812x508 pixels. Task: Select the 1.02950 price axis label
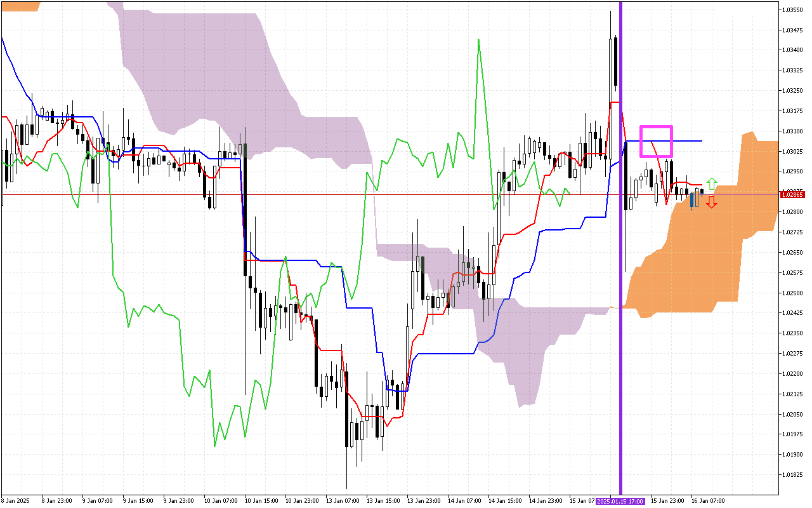[793, 171]
